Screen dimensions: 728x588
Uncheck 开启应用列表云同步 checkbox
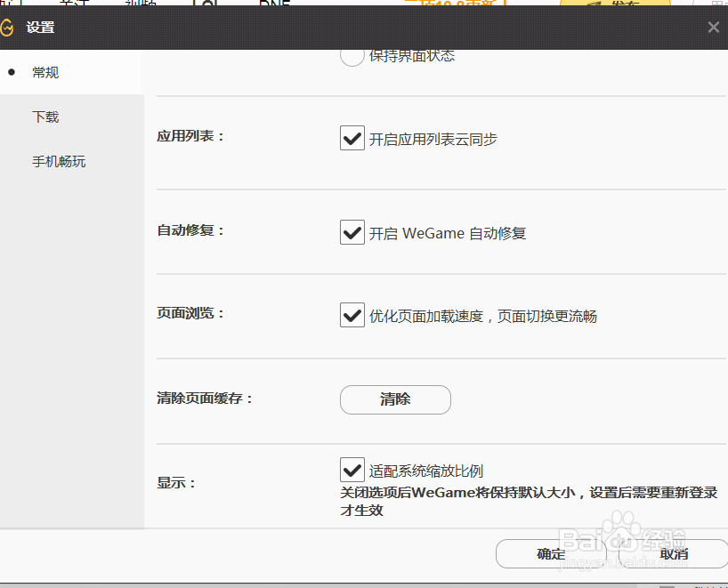[x=352, y=138]
